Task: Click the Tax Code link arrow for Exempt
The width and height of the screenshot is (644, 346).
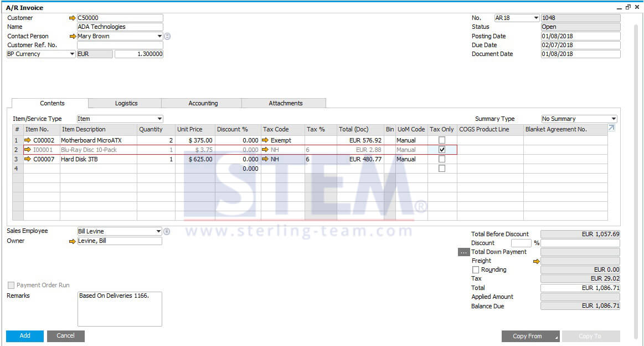Action: (265, 140)
